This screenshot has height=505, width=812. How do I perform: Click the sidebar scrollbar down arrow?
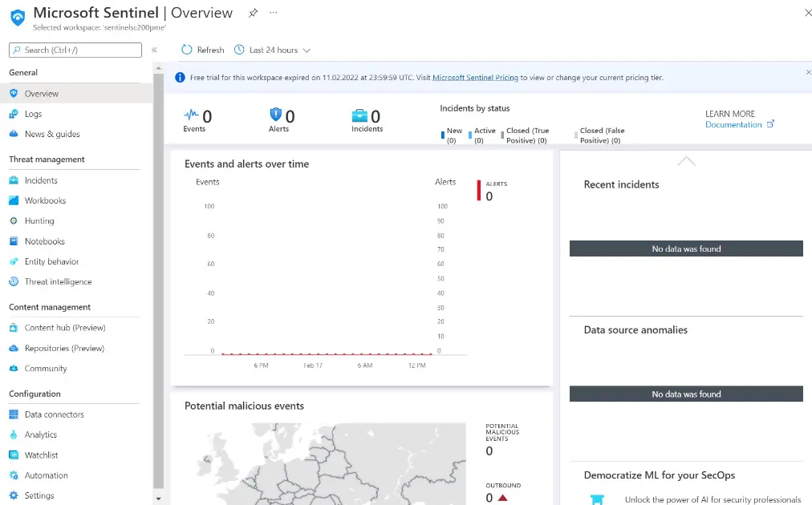coord(158,499)
